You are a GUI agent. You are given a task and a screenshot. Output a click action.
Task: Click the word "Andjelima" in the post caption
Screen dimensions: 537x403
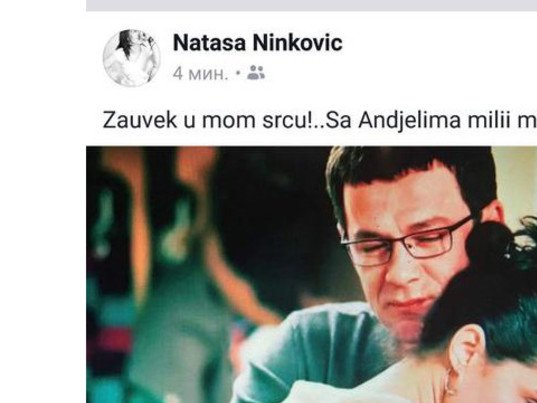click(410, 121)
